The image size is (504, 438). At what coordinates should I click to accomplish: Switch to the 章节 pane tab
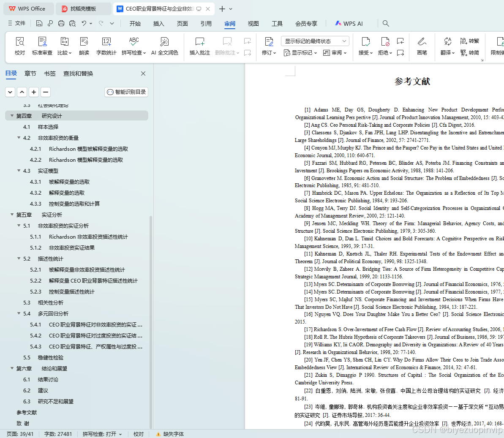click(x=30, y=73)
